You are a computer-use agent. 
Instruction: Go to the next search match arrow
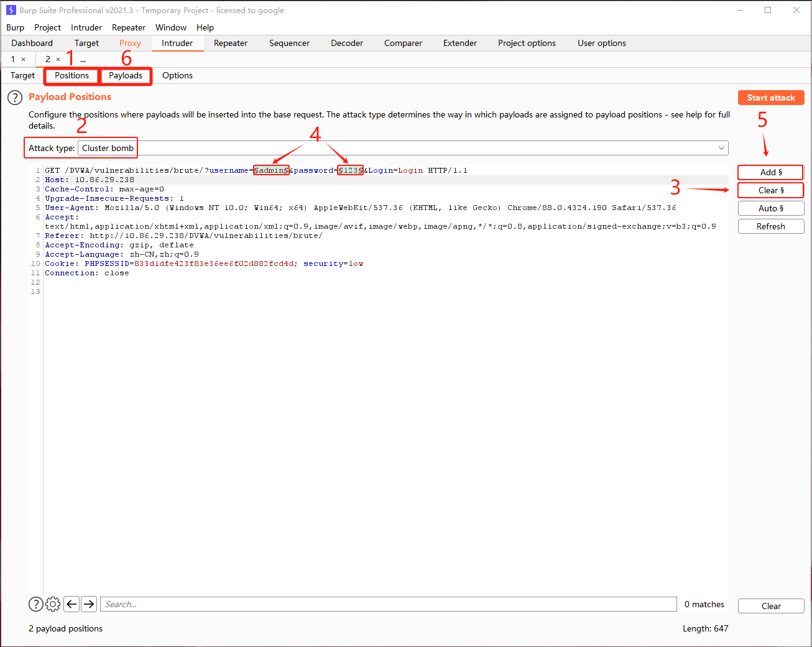[x=89, y=604]
